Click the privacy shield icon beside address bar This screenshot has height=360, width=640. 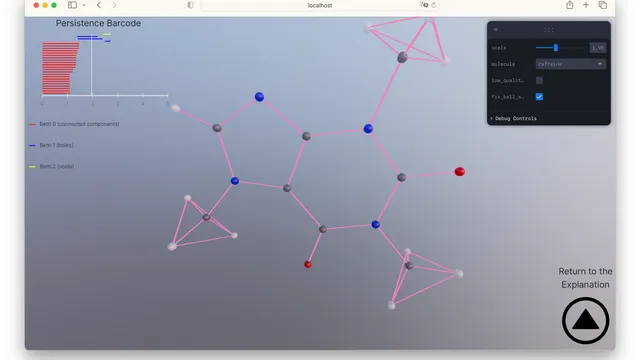(190, 5)
